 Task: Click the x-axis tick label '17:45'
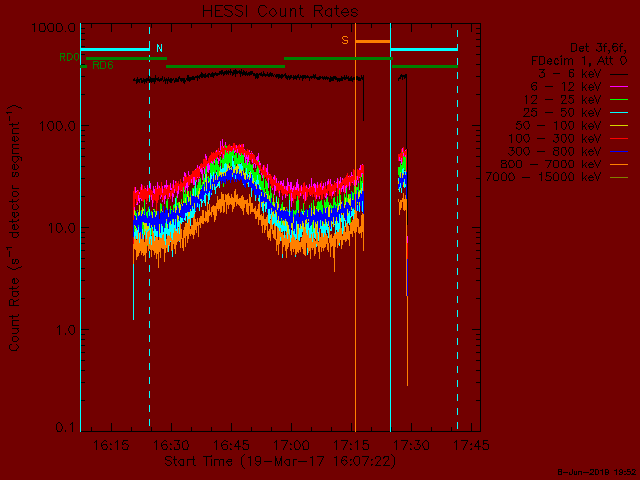[x=471, y=445]
